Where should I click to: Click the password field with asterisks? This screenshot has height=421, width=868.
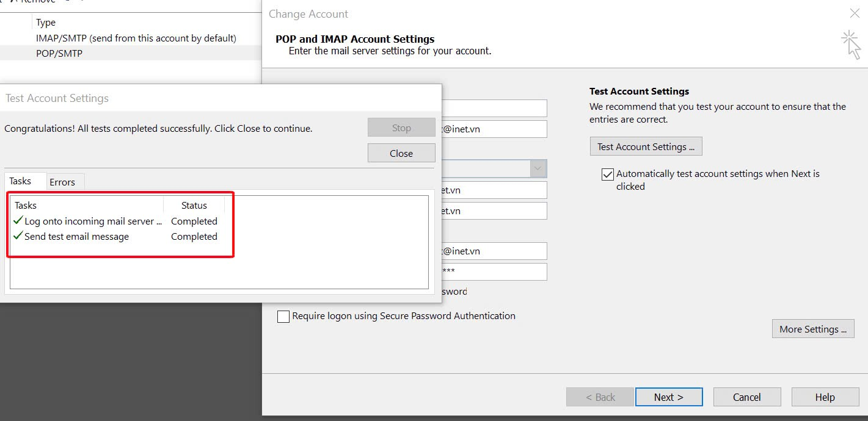point(494,272)
